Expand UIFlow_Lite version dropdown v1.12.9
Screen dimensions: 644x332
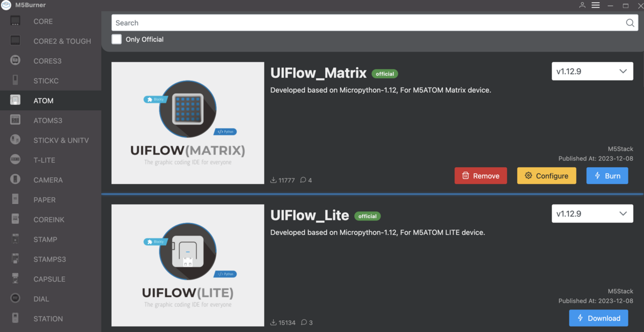tap(592, 213)
